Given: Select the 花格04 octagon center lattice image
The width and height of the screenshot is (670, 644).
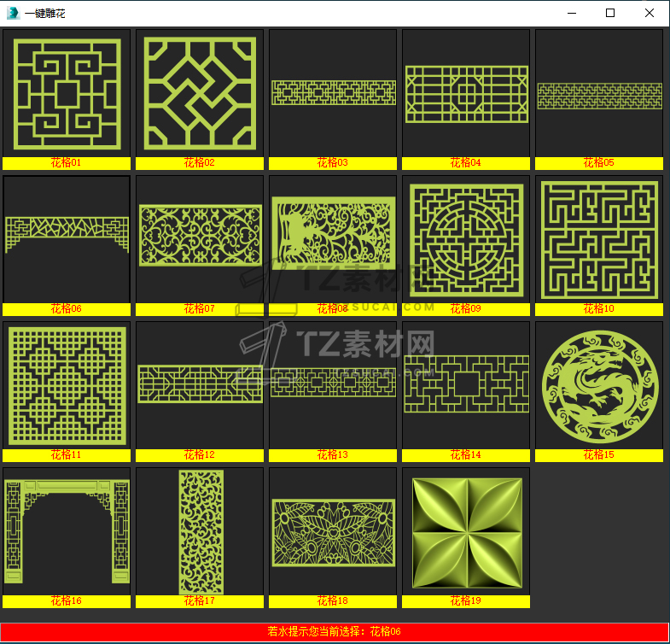Looking at the screenshot, I should click(x=466, y=93).
